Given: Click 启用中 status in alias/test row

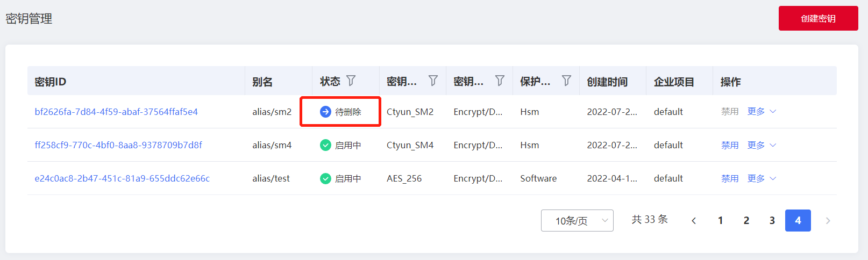Looking at the screenshot, I should tap(348, 178).
